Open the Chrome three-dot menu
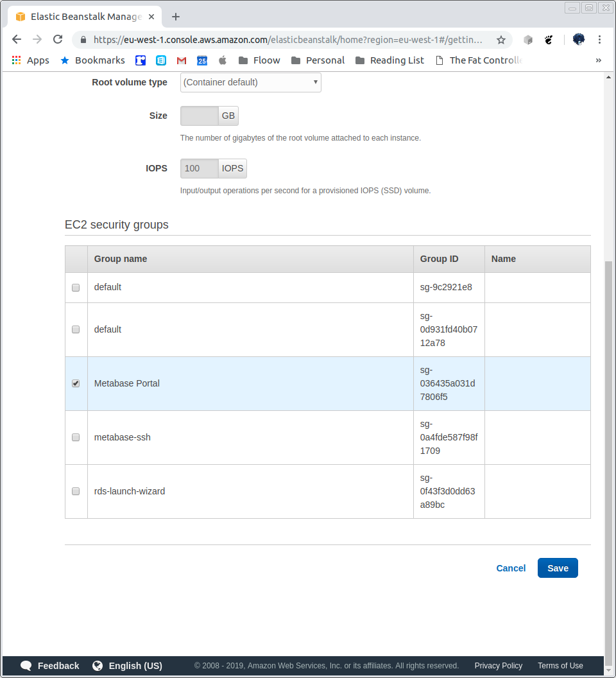Image resolution: width=616 pixels, height=678 pixels. (x=599, y=39)
